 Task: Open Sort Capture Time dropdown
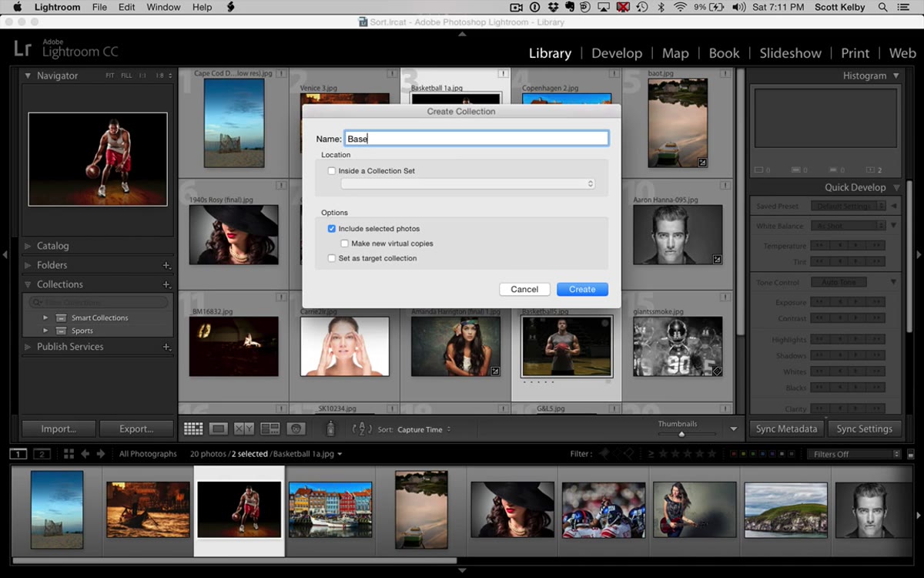pyautogui.click(x=424, y=429)
